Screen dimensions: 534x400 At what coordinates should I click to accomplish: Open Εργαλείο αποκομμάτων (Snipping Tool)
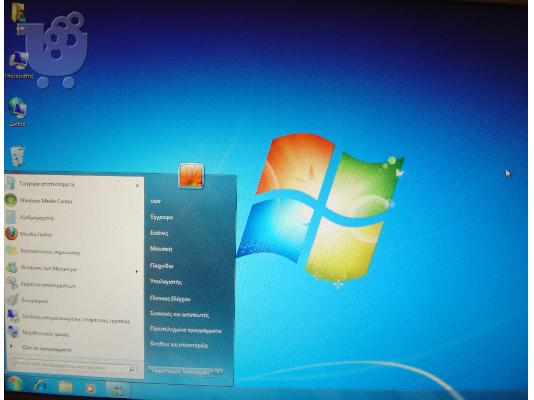click(48, 285)
